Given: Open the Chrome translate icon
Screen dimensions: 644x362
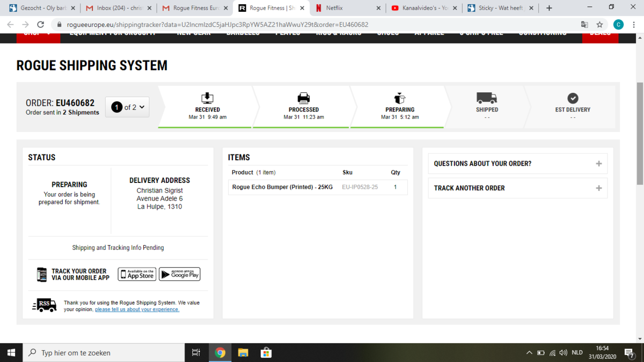Looking at the screenshot, I should point(584,25).
